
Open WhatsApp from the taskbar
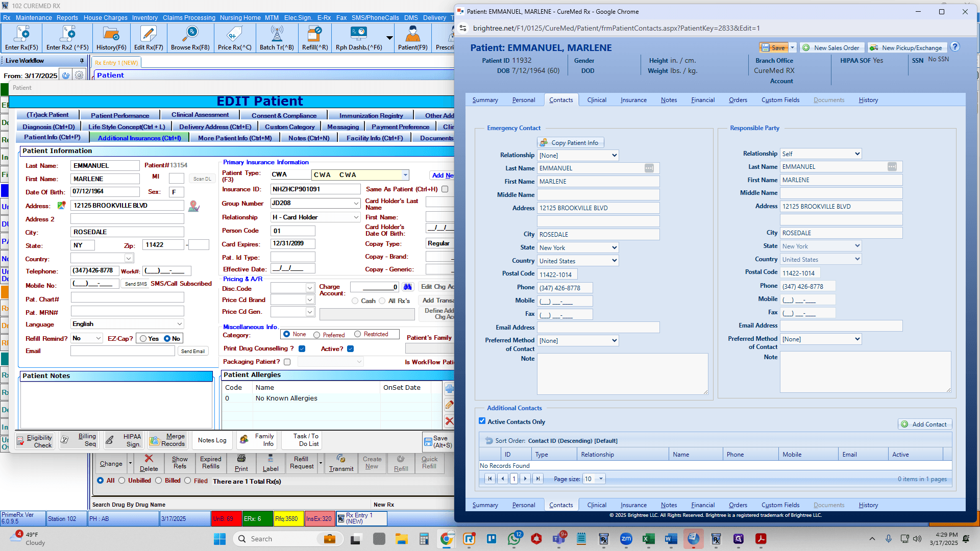tap(514, 539)
